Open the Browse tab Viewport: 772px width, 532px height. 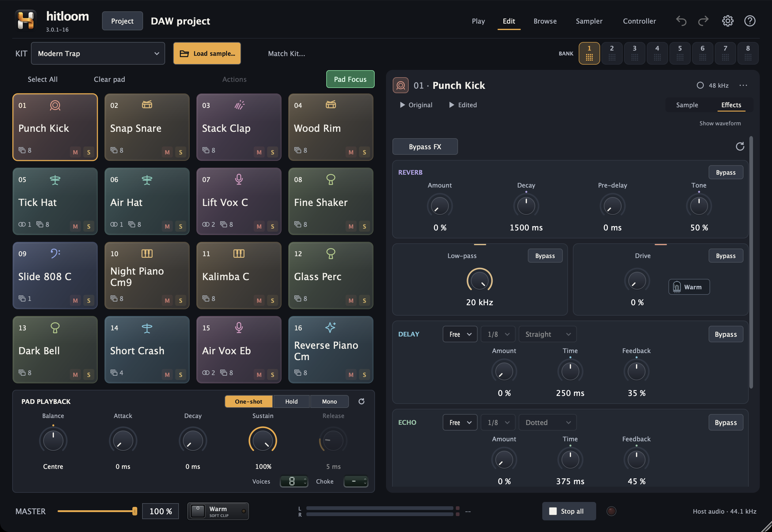coord(545,21)
